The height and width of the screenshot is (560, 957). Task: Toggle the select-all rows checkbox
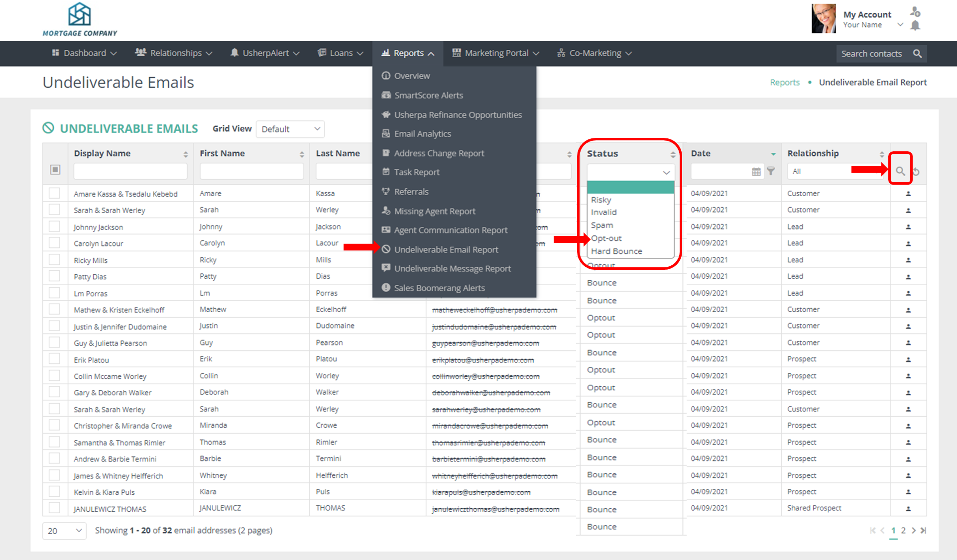55,170
